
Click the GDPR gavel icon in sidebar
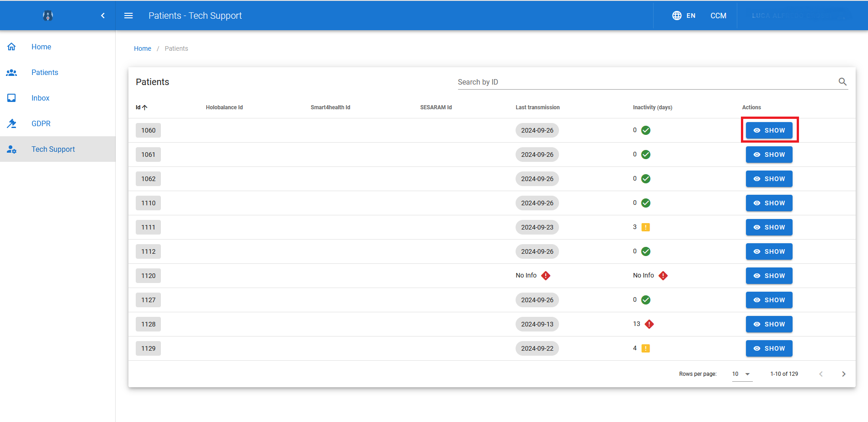(x=12, y=123)
